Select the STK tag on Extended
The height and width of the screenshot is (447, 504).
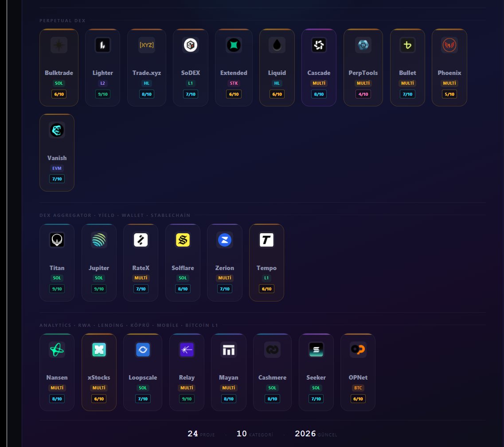click(234, 83)
